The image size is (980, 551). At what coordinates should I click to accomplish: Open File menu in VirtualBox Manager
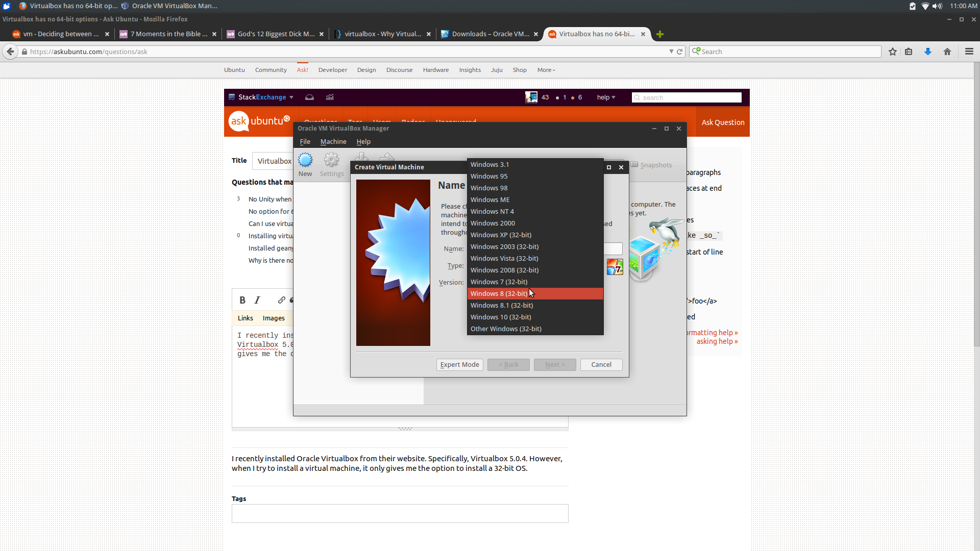point(305,141)
